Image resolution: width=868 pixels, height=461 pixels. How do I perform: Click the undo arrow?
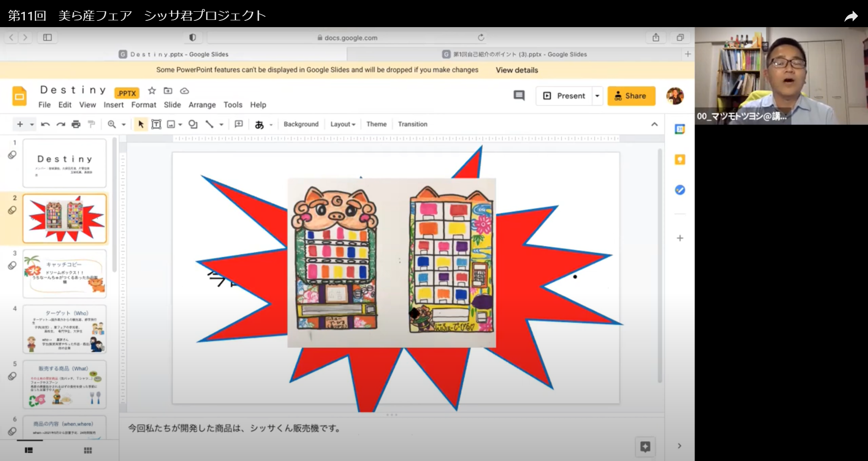[45, 124]
